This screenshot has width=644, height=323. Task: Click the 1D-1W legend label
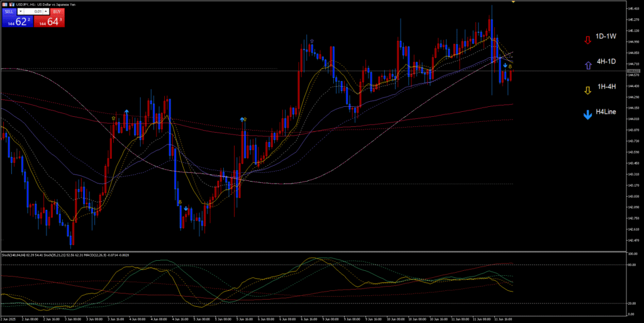coord(608,38)
